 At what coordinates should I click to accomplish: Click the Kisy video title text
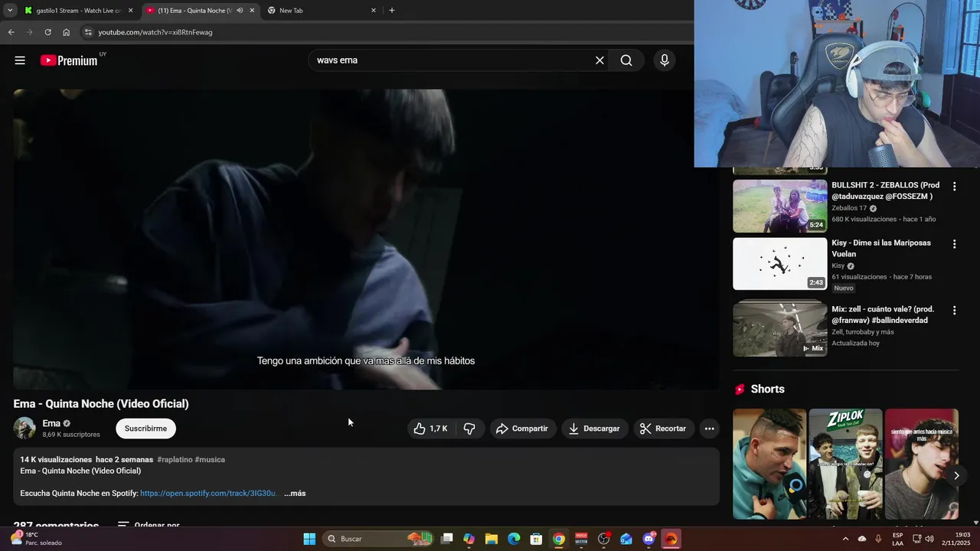(881, 249)
